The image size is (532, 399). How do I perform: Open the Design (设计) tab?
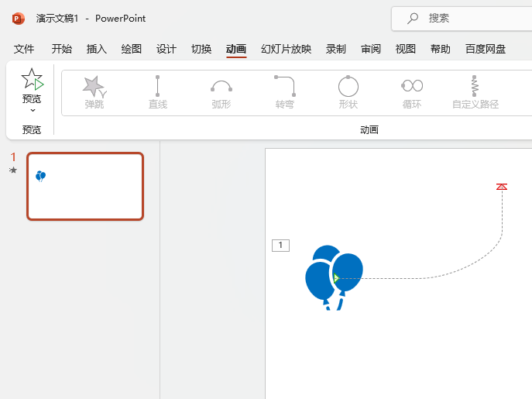[x=166, y=49]
